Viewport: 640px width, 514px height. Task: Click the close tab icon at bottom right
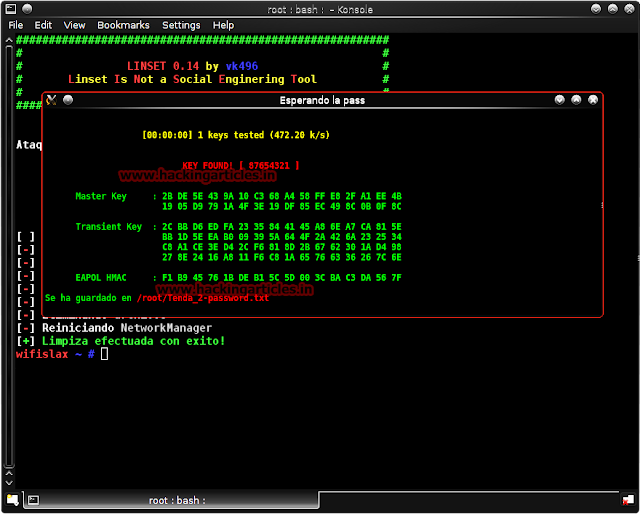tap(627, 500)
